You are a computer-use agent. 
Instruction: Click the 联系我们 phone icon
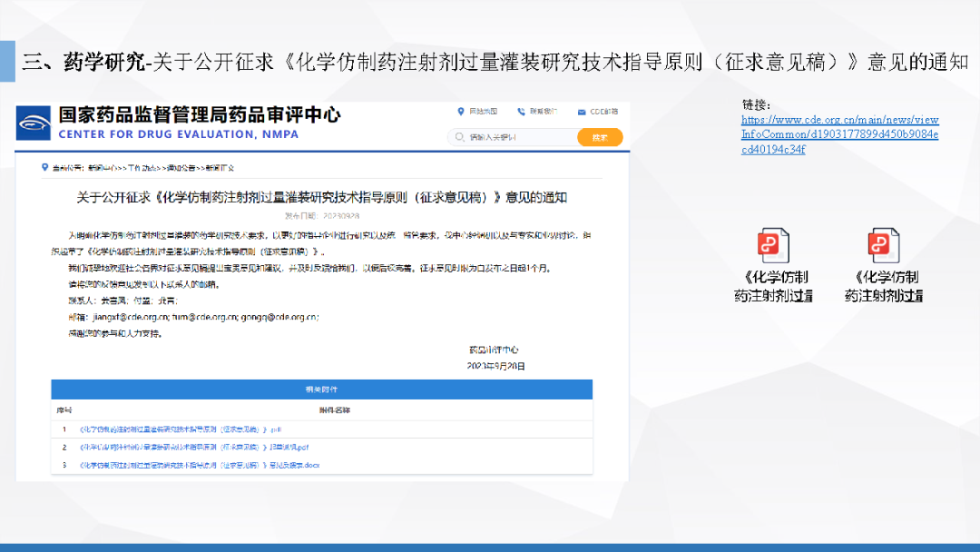(521, 112)
